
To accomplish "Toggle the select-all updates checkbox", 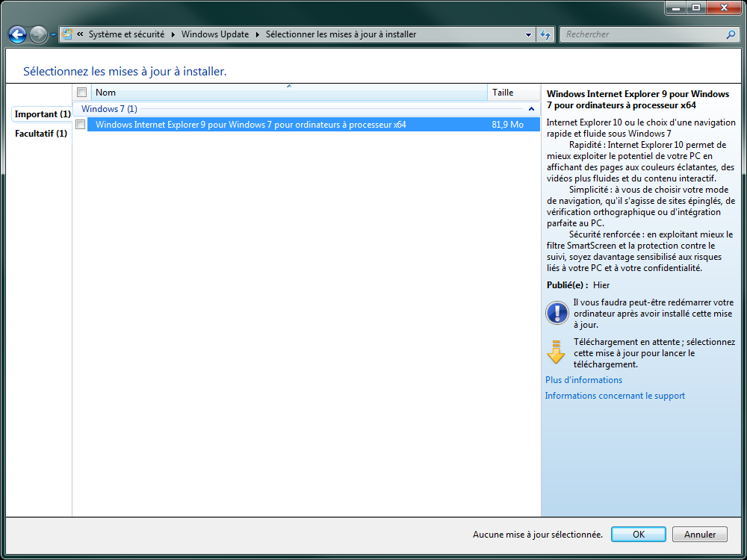I will point(82,93).
